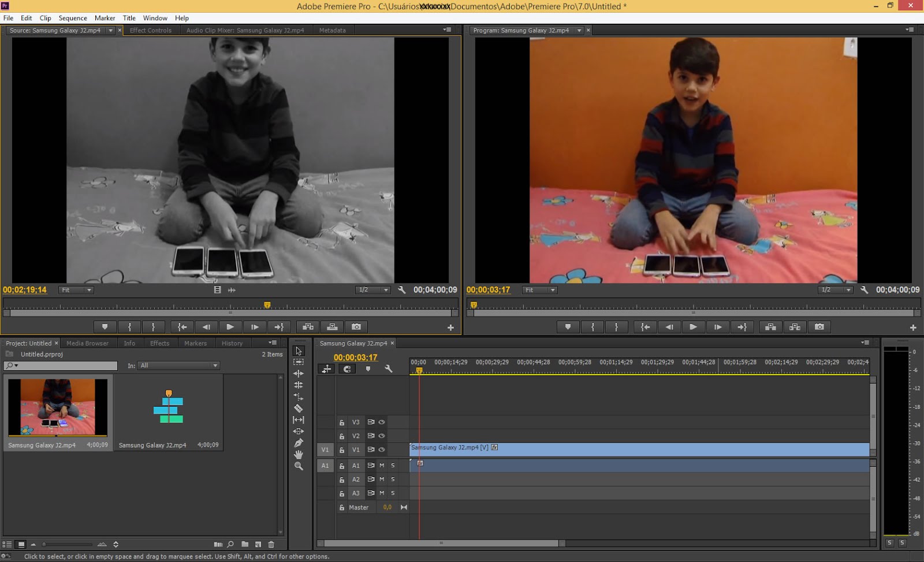The image size is (924, 562).
Task: Switch to the History tab
Action: pos(232,343)
